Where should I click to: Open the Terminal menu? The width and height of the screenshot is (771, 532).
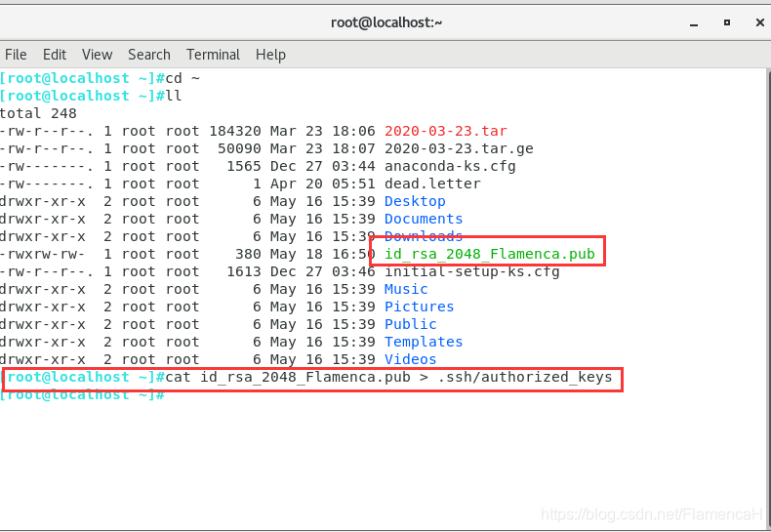[213, 55]
